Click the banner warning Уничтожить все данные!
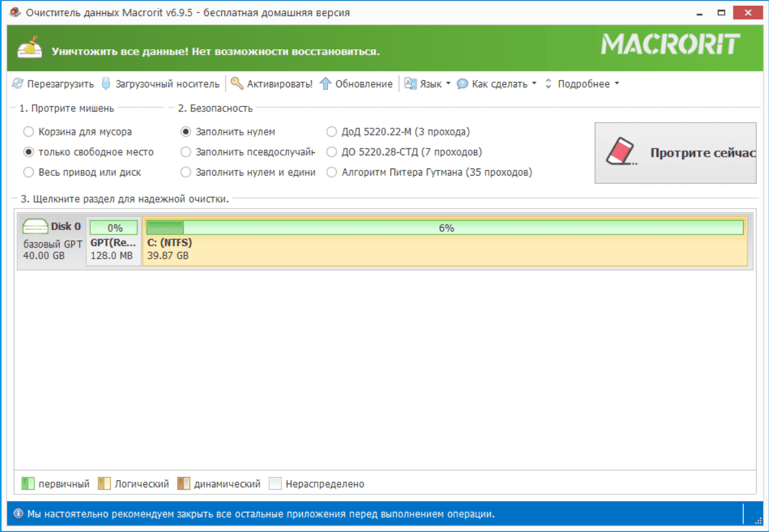The width and height of the screenshot is (769, 532). click(x=216, y=51)
